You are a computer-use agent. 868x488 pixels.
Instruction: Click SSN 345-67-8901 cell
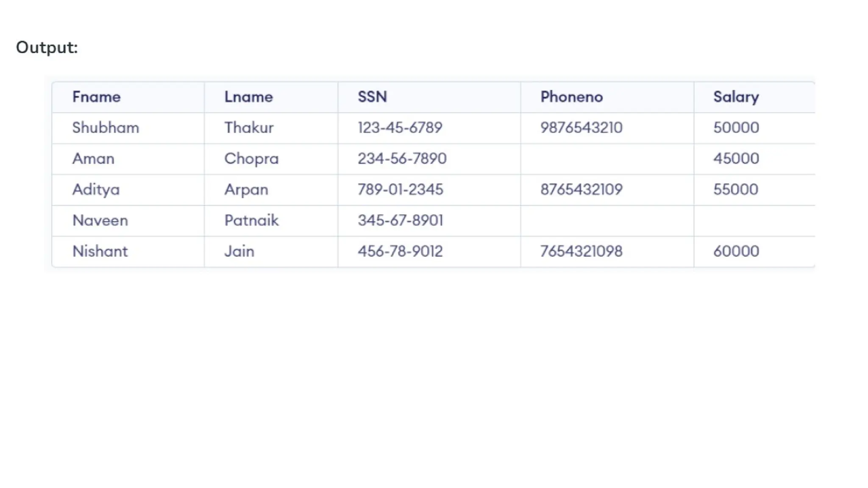coord(400,220)
